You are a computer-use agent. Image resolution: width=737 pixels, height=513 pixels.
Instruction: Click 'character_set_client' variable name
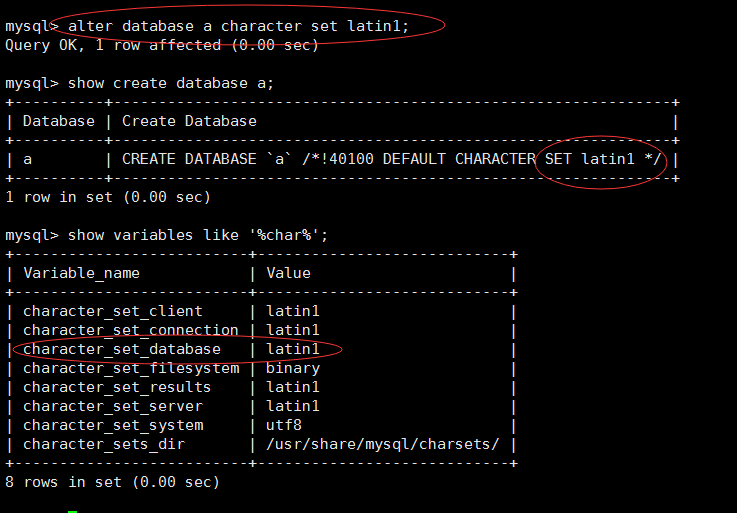(113, 311)
